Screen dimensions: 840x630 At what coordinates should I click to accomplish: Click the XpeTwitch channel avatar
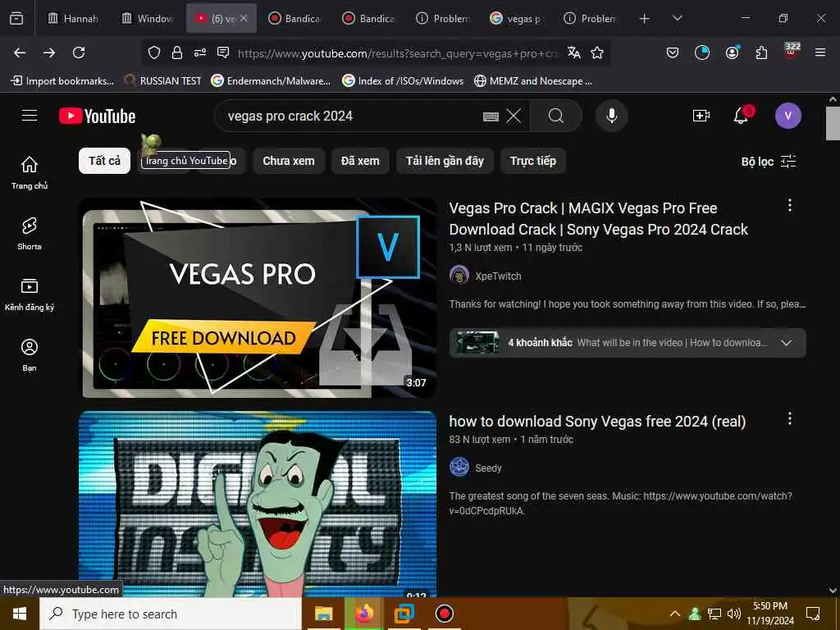pos(459,276)
